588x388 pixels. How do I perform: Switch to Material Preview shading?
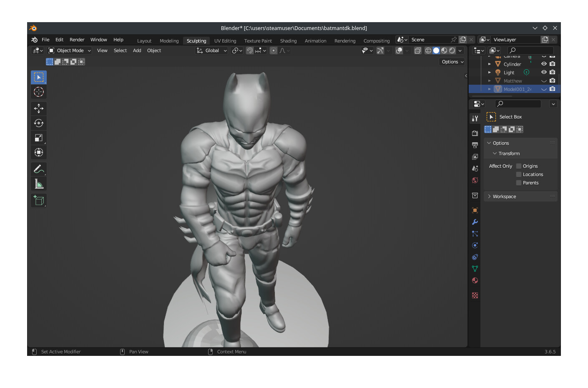(444, 50)
